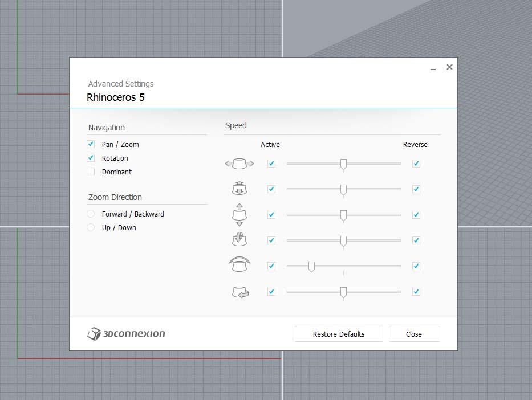The height and width of the screenshot is (400, 532).
Task: Toggle Reverse for spin axis
Action: (x=416, y=292)
